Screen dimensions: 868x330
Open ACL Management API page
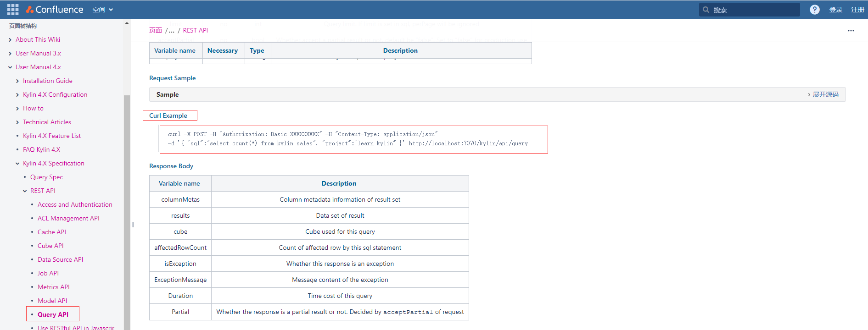pos(68,219)
